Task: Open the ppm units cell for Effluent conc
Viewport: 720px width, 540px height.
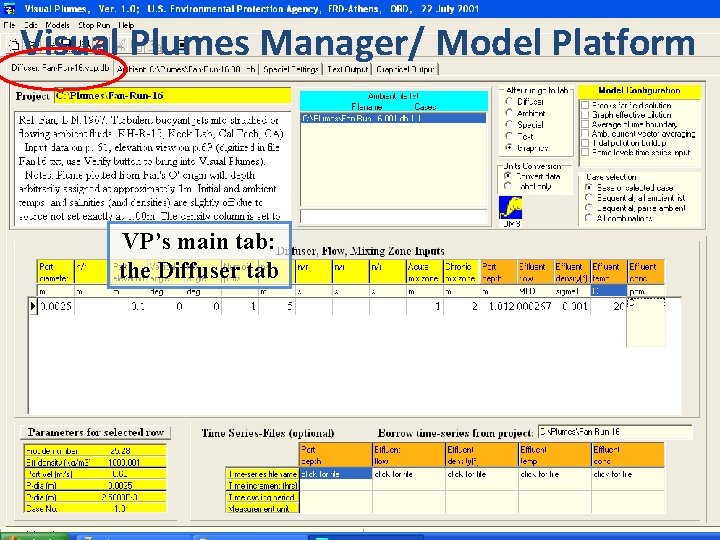Action: point(646,291)
